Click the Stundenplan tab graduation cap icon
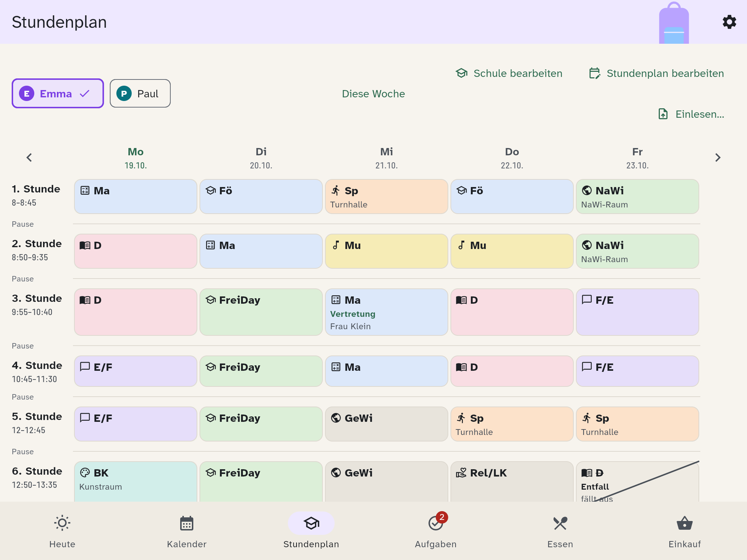747x560 pixels. [311, 523]
